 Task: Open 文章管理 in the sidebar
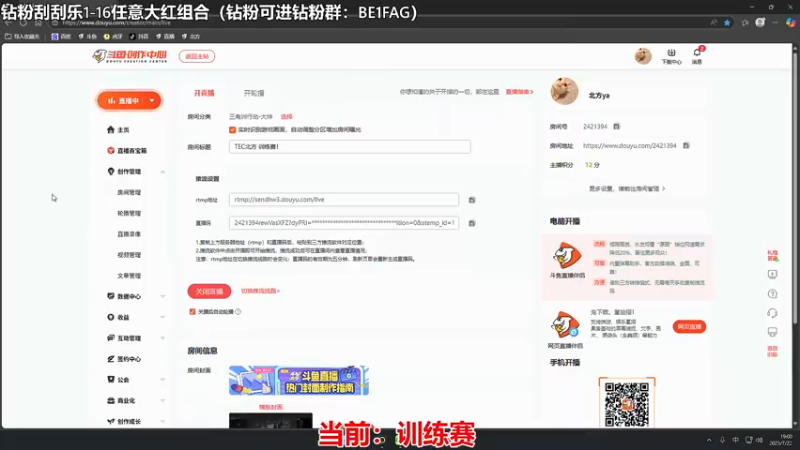point(129,276)
